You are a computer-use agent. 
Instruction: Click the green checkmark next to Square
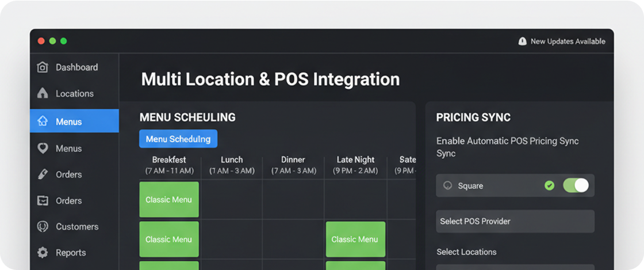point(549,185)
